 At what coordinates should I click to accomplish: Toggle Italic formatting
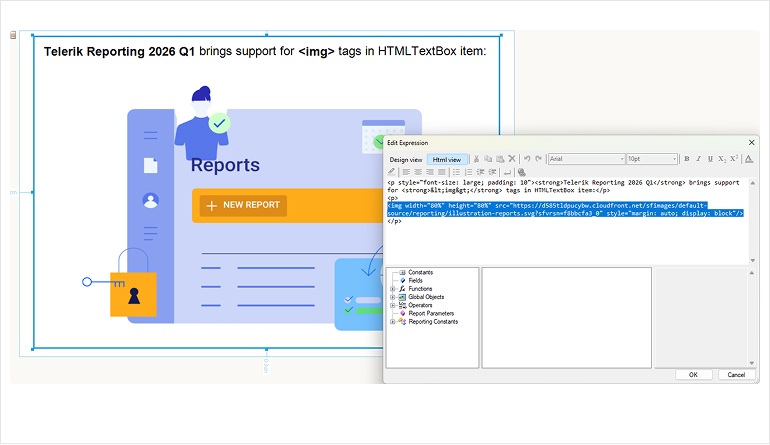(x=698, y=159)
